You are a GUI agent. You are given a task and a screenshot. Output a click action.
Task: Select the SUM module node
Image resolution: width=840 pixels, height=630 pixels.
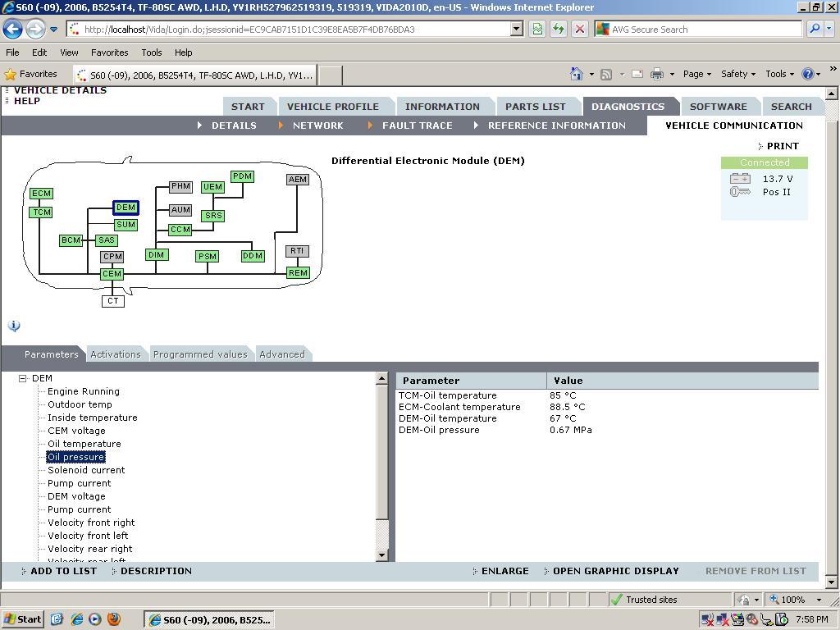[126, 225]
